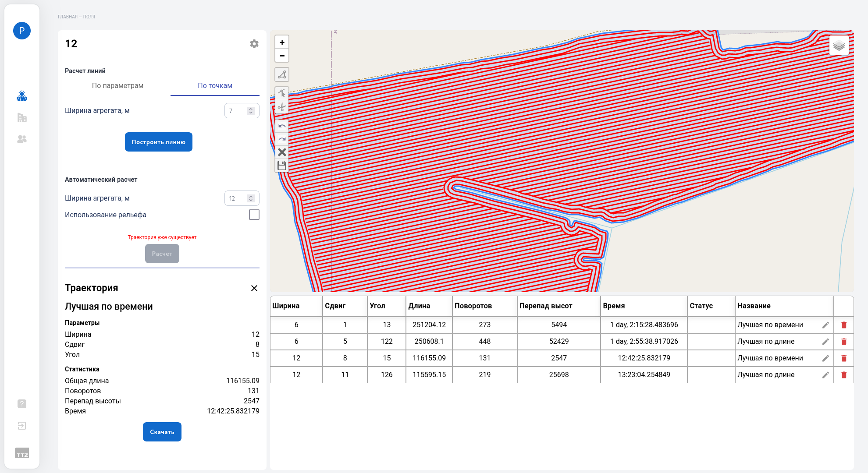Image resolution: width=868 pixels, height=473 pixels.
Task: Adjust stepper of manual Ширина агрегата field (7)
Action: click(251, 111)
